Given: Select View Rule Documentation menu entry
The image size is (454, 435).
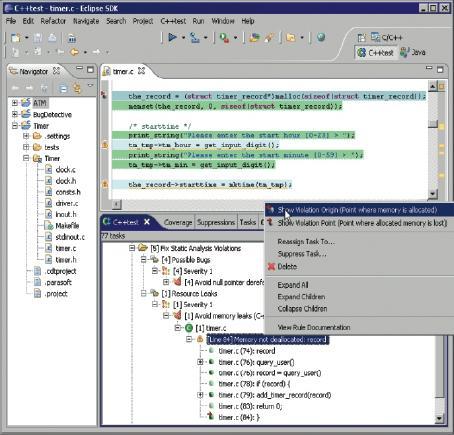Looking at the screenshot, I should point(314,327).
